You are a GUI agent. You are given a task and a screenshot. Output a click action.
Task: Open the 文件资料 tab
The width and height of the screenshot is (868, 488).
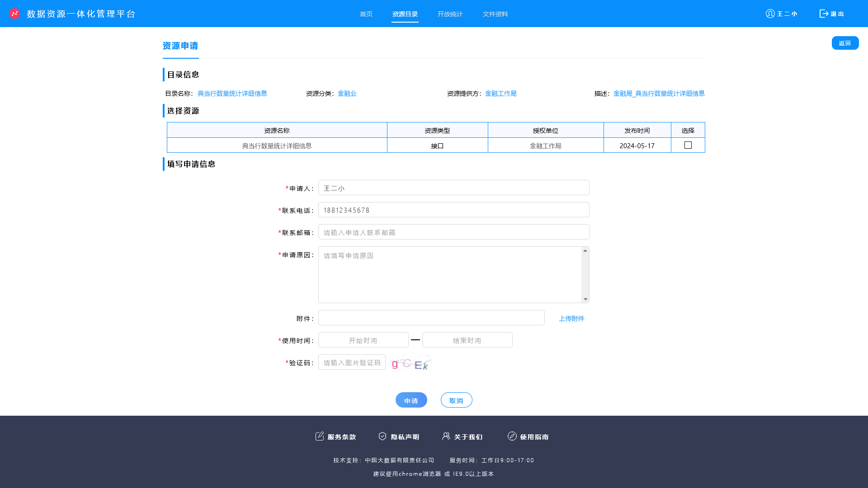click(x=495, y=14)
